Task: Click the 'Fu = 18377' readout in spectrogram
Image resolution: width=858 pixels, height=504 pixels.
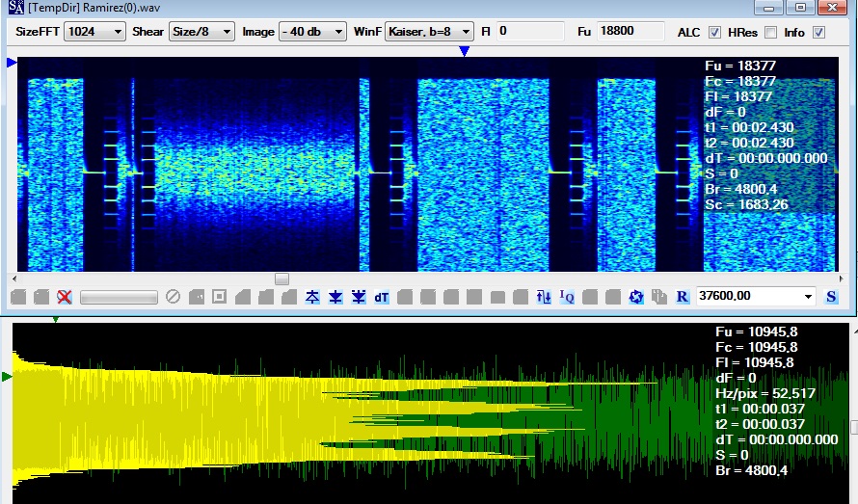Action: [x=740, y=66]
